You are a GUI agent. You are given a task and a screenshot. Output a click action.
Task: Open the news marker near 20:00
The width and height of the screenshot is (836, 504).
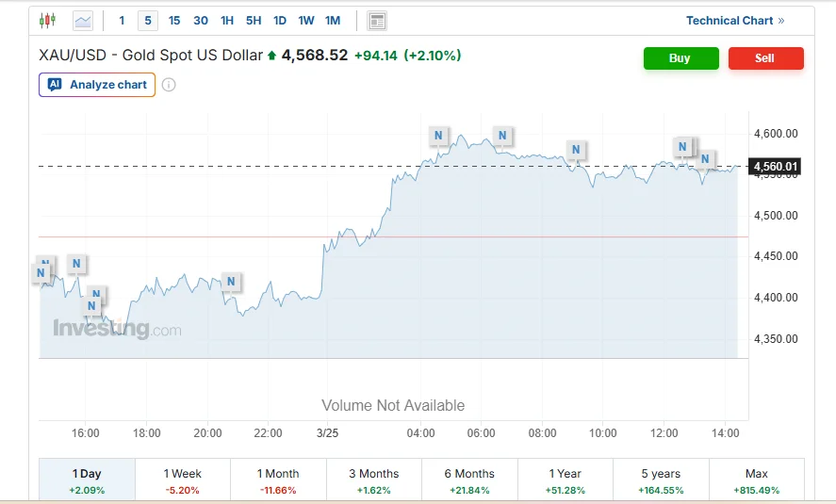(x=231, y=281)
